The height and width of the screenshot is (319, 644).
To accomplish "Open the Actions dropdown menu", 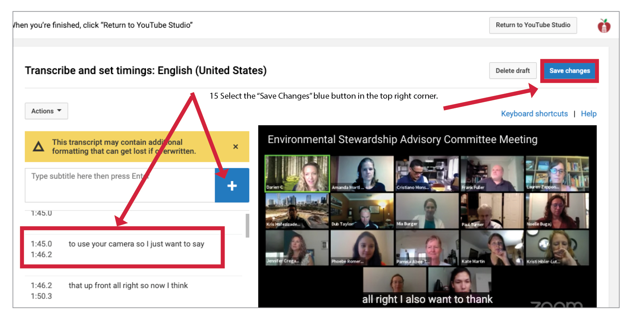I will coord(46,111).
